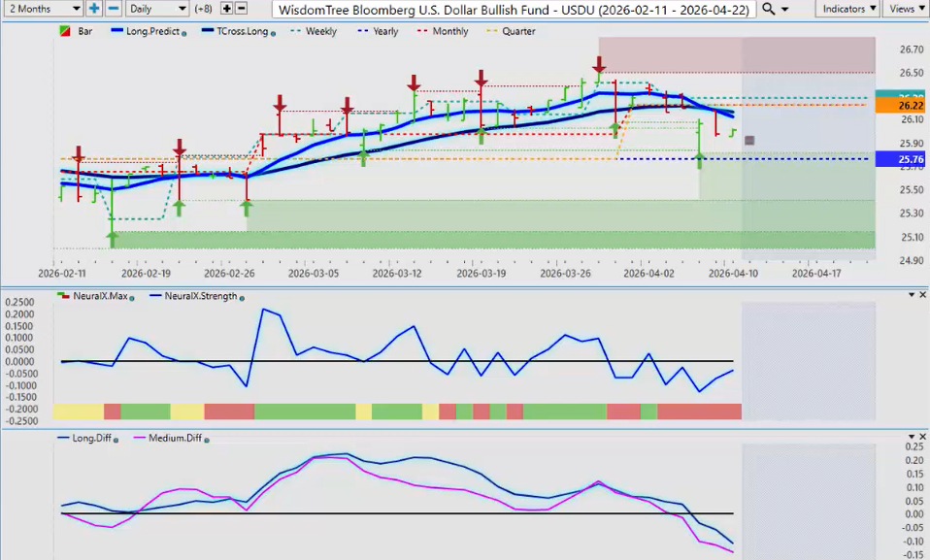The width and height of the screenshot is (930, 560).
Task: Open the Views menu
Action: point(906,8)
